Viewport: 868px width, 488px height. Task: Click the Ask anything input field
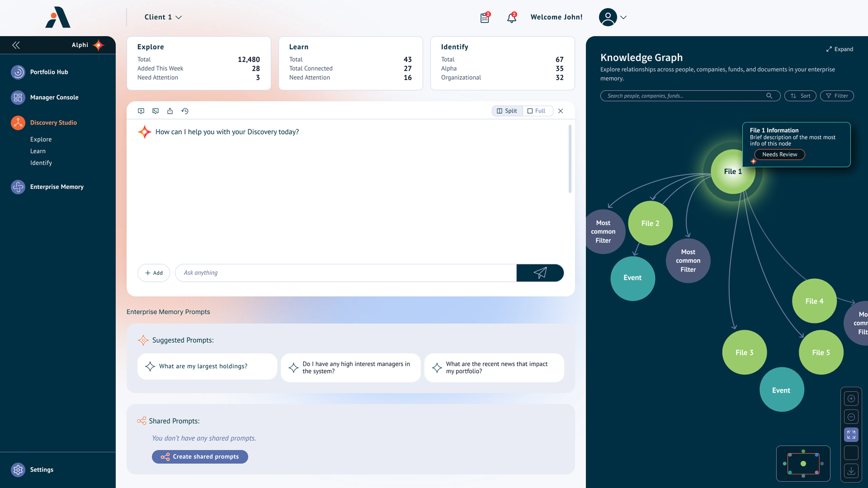[x=346, y=273]
